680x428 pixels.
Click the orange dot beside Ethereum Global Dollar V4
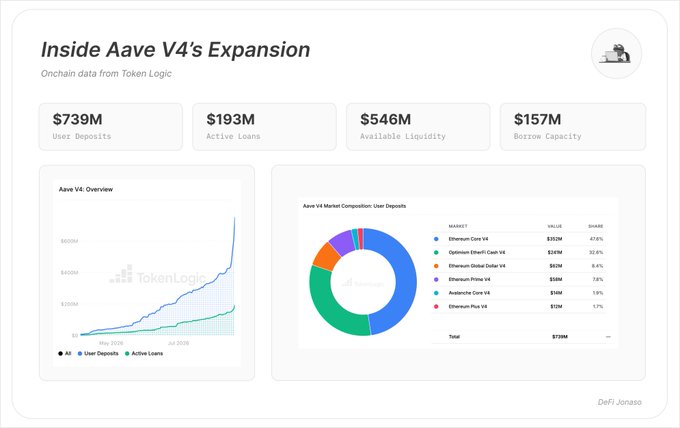(436, 266)
